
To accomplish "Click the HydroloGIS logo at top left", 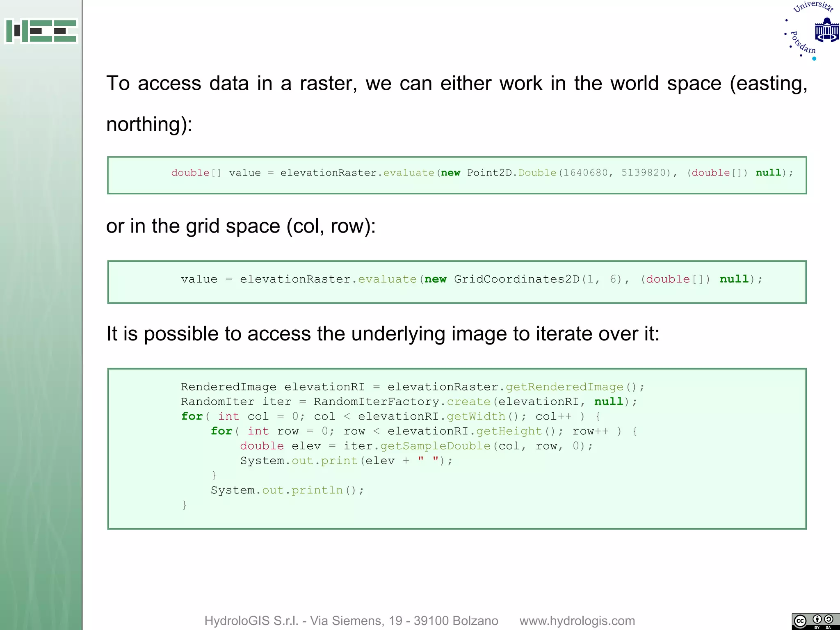I will (41, 31).
